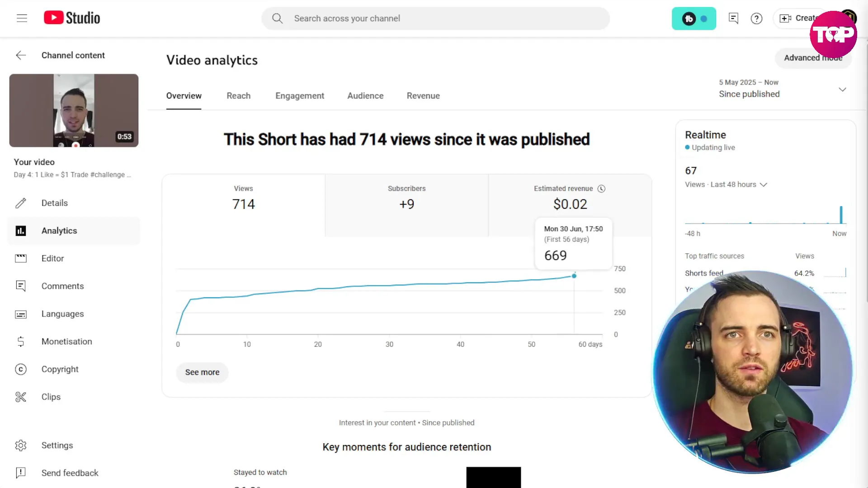Select the Subscribers metric card

coord(407,205)
